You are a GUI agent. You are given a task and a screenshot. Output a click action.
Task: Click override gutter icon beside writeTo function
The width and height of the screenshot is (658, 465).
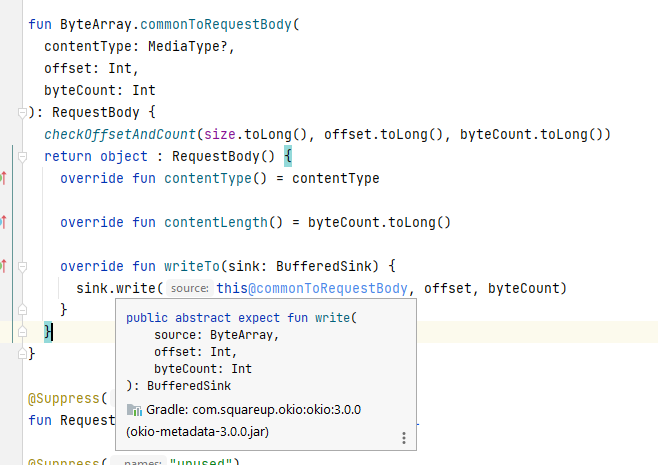click(x=3, y=266)
